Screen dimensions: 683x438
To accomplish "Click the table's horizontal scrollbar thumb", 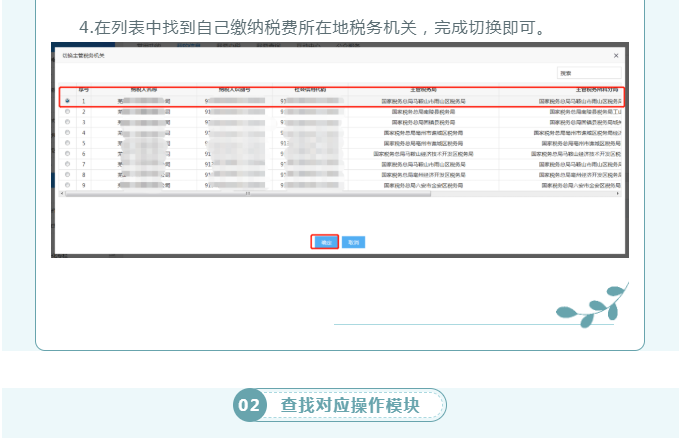I will tap(247, 194).
